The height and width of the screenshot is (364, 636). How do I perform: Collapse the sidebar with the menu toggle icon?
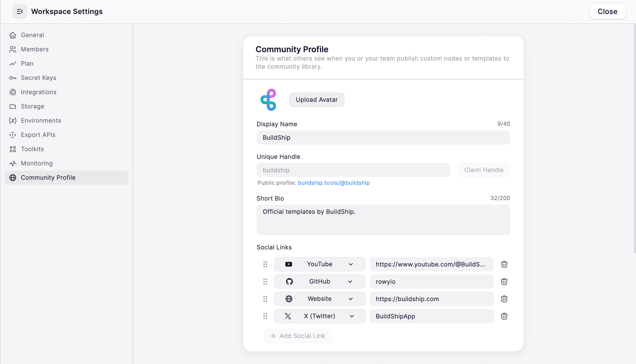coord(20,11)
